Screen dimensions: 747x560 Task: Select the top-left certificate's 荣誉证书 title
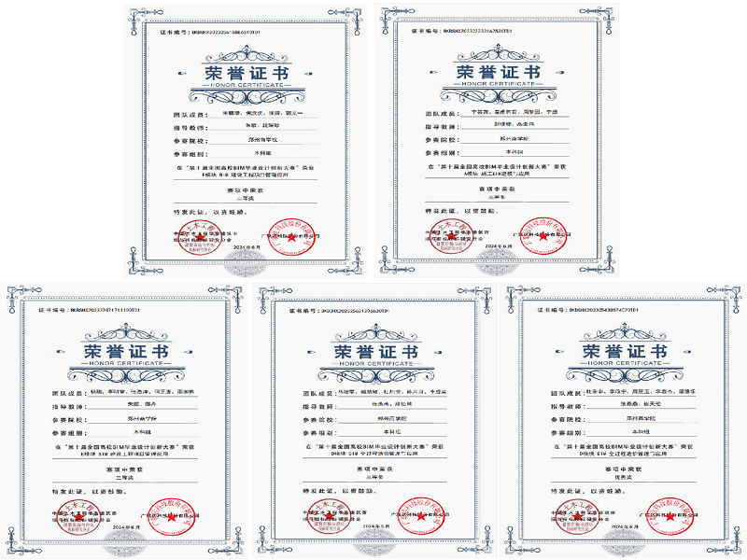(x=240, y=75)
